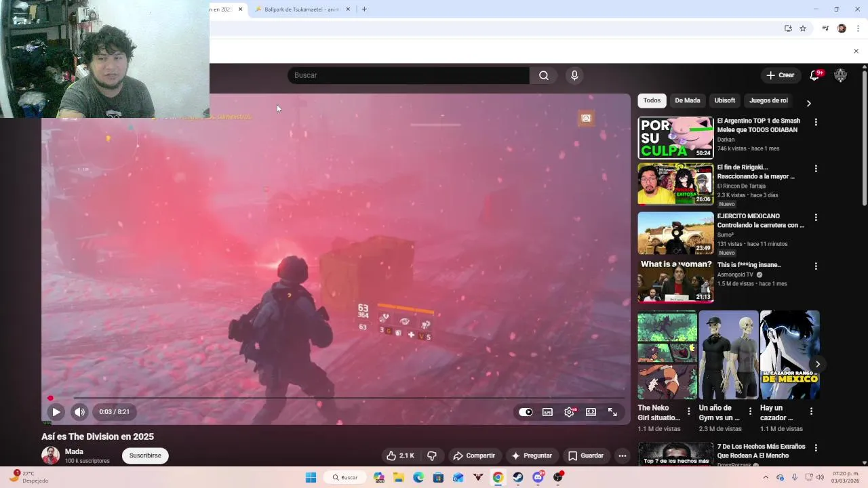Click the taskbar Buscar search box

(345, 477)
